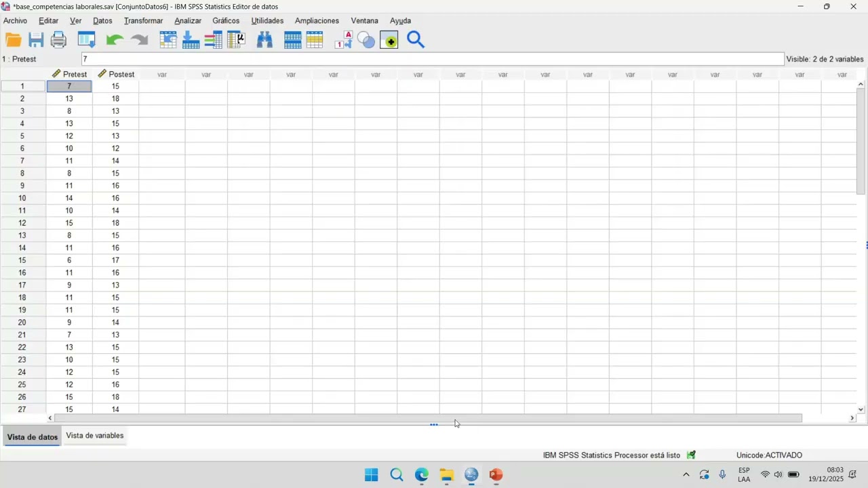Select row header number 12
The width and height of the screenshot is (868, 488).
[22, 223]
